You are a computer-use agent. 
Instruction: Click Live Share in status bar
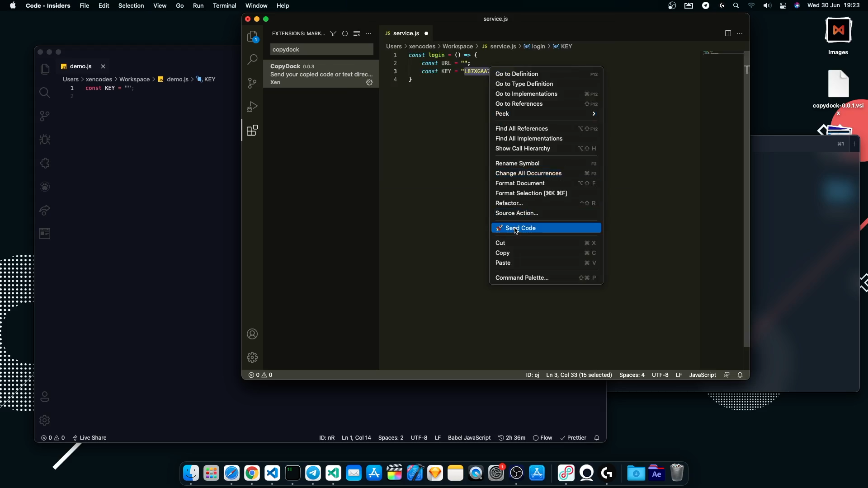tap(90, 438)
